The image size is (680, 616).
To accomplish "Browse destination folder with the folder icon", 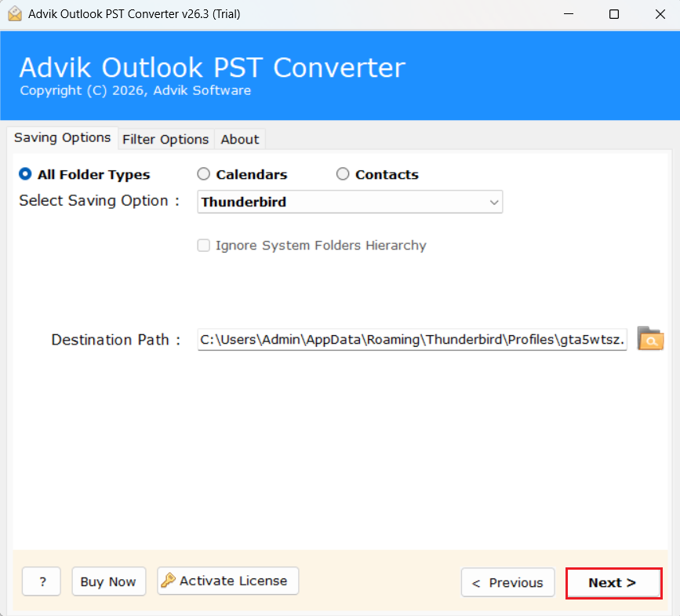I will (650, 339).
